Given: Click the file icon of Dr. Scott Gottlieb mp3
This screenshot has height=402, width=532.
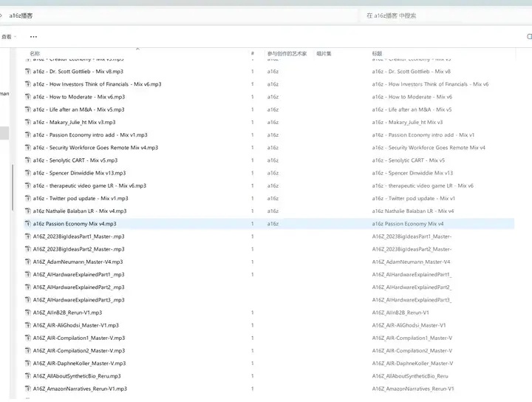Looking at the screenshot, I should 28,71.
